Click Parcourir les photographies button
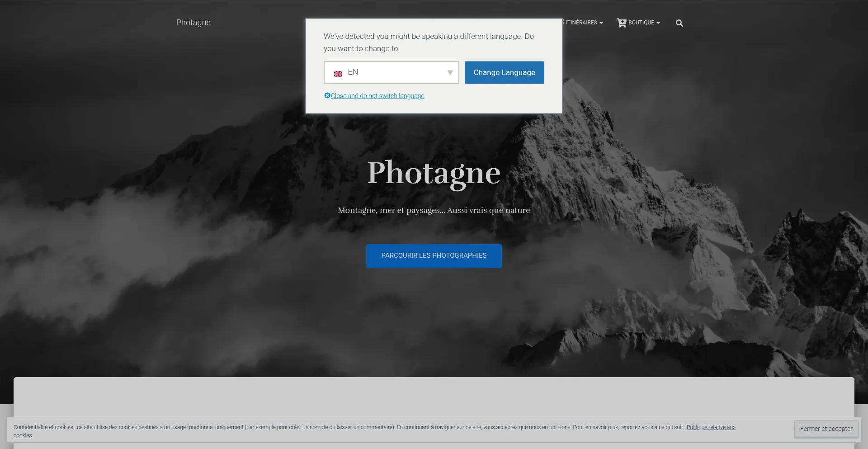Screen dimensions: 868x449 click(x=434, y=255)
